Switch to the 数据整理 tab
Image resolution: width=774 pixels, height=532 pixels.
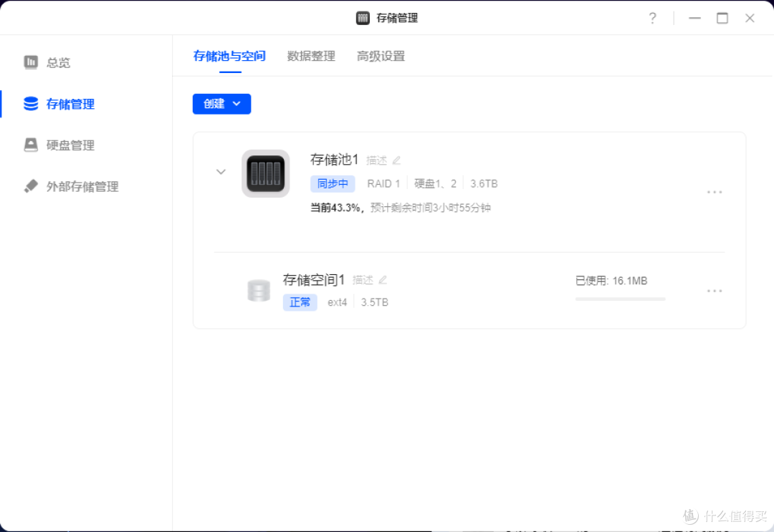311,57
